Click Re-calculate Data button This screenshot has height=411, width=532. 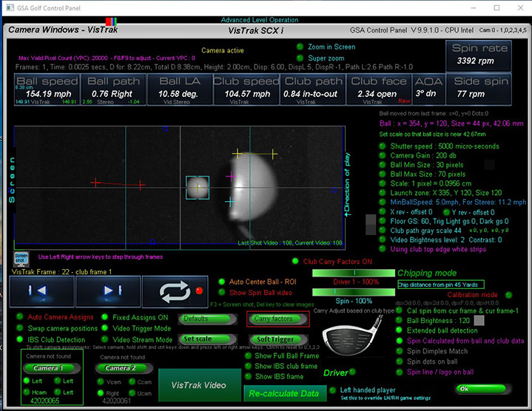point(284,393)
